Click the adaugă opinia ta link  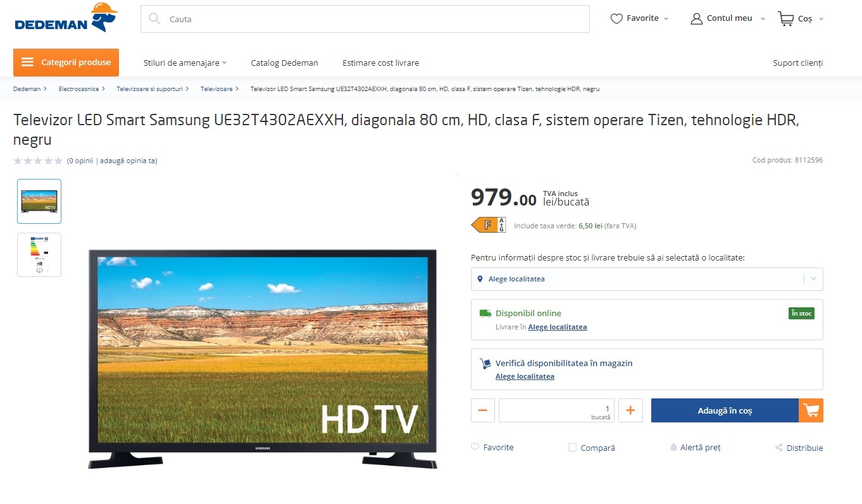coord(128,161)
